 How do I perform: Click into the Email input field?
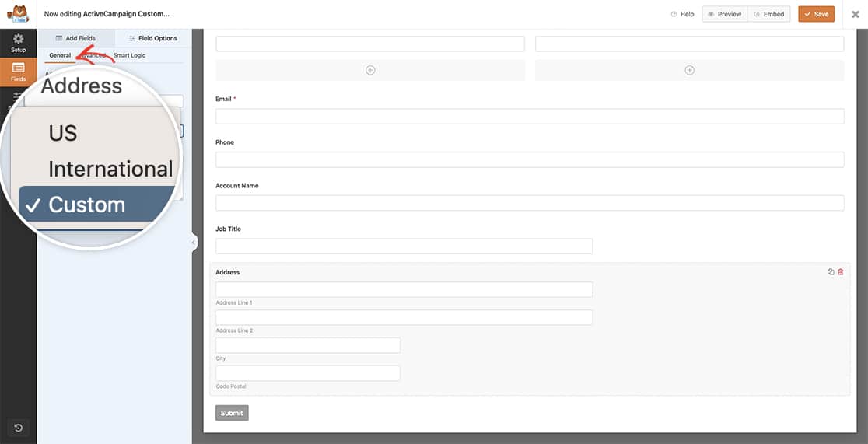530,117
